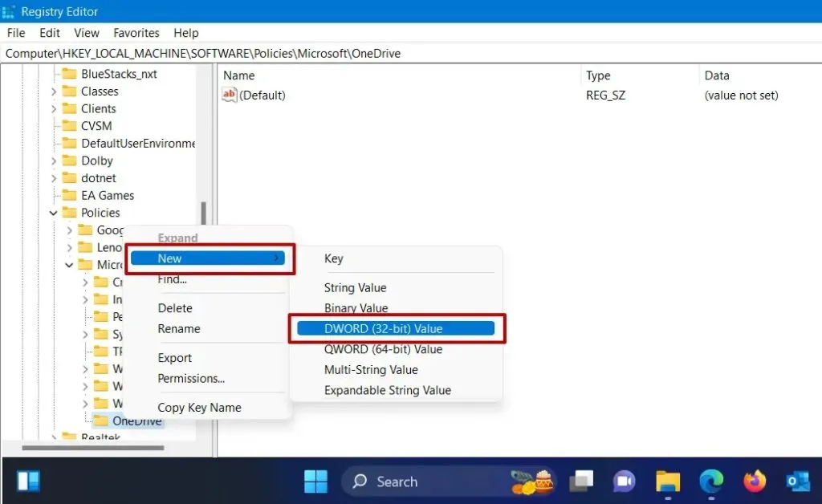This screenshot has width=822, height=504.
Task: Open the View menu
Action: coord(87,33)
